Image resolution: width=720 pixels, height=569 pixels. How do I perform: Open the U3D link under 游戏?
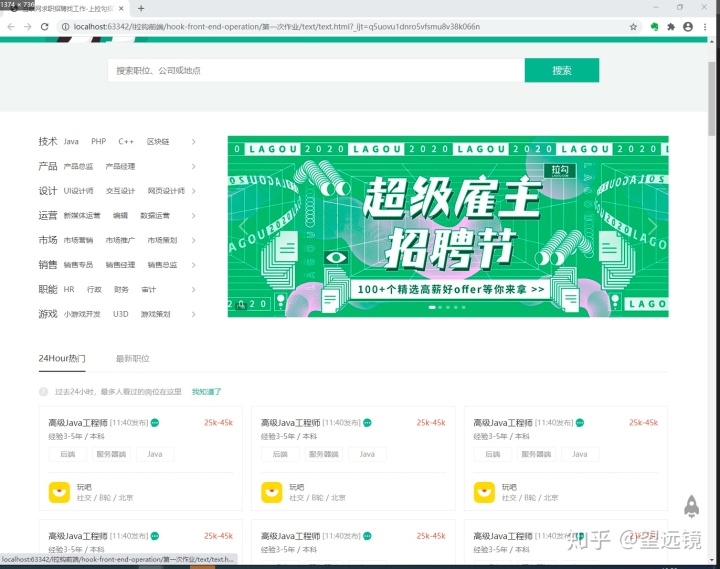121,314
